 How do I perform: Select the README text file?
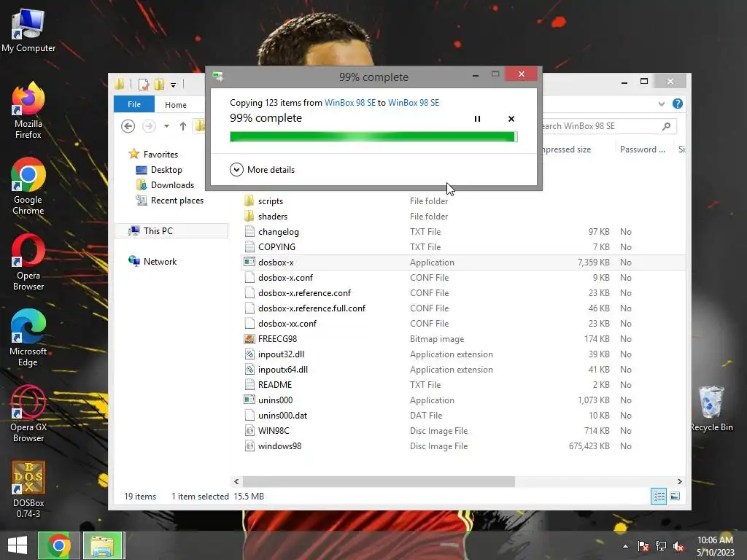[274, 385]
